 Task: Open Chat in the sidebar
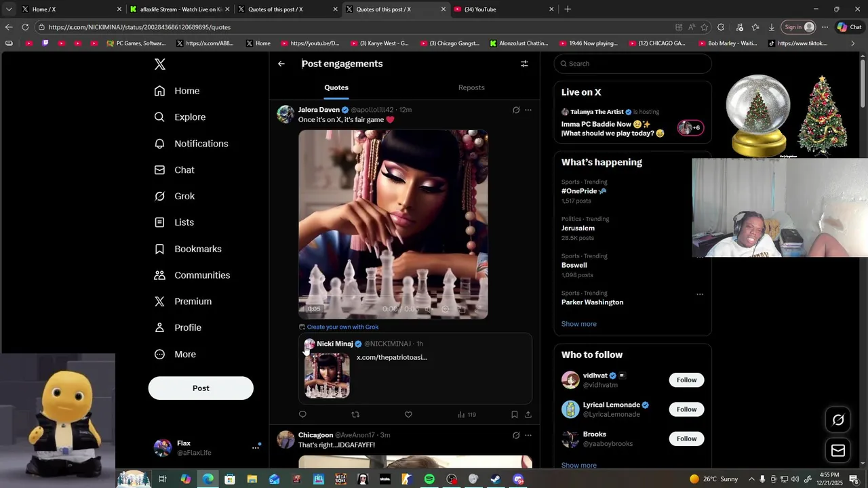click(174, 170)
